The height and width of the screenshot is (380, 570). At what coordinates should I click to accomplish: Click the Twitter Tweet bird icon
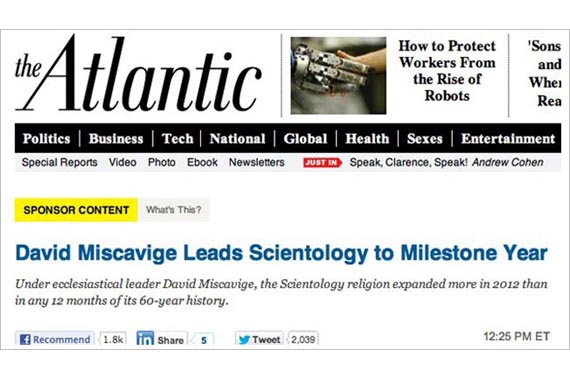click(244, 340)
